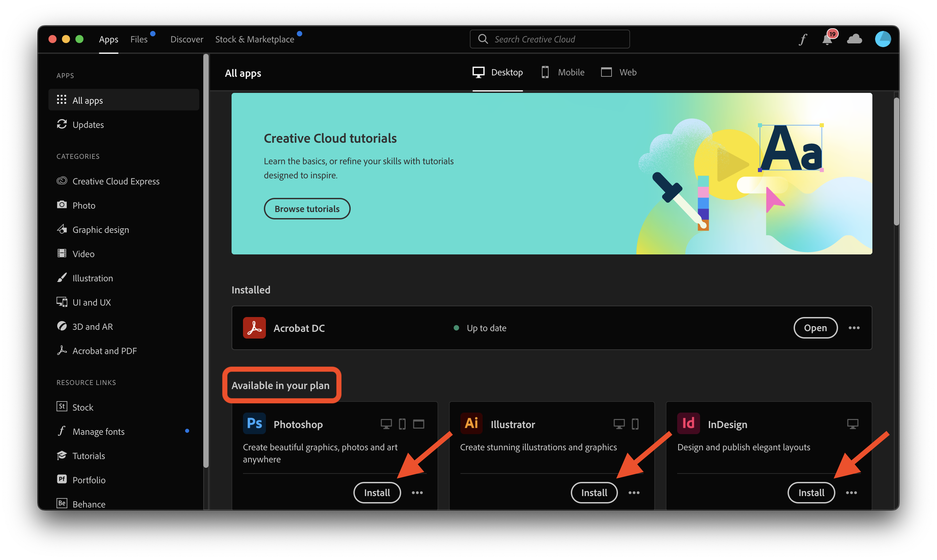Screen dimensions: 937x560
Task: Click the Illustrator Ai app icon
Action: click(x=471, y=423)
